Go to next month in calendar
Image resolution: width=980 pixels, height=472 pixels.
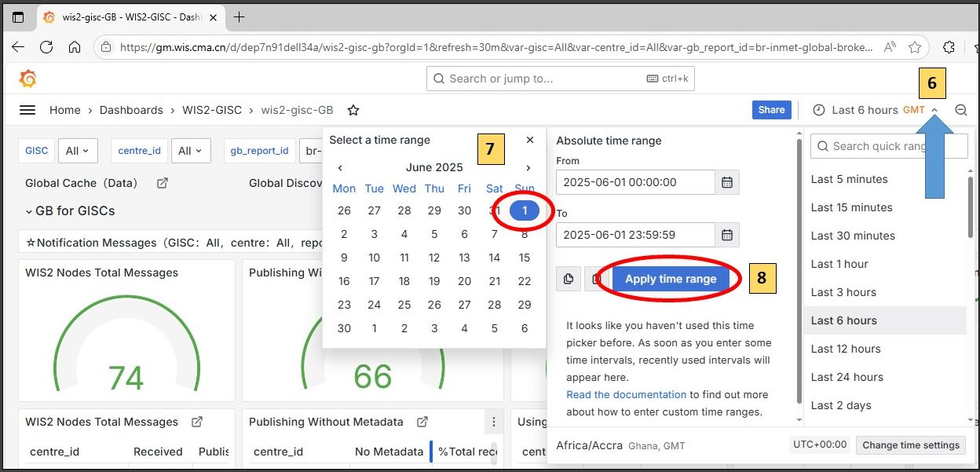click(x=528, y=167)
